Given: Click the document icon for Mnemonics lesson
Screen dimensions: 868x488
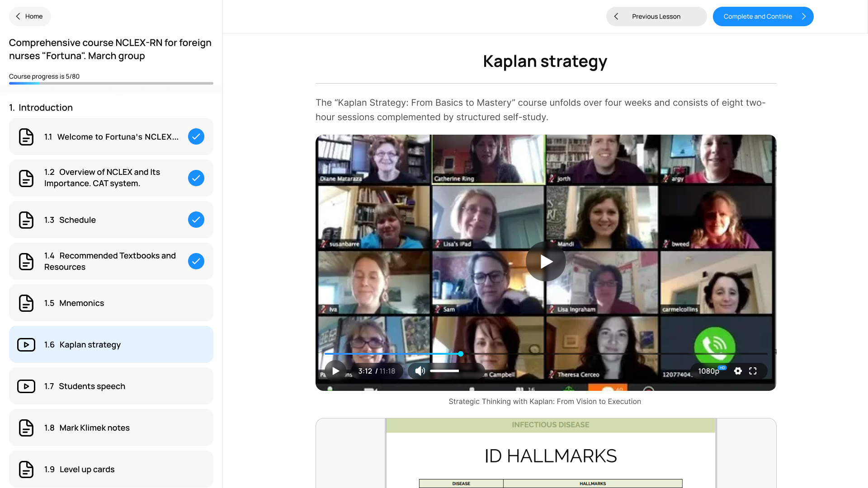Looking at the screenshot, I should coord(26,303).
